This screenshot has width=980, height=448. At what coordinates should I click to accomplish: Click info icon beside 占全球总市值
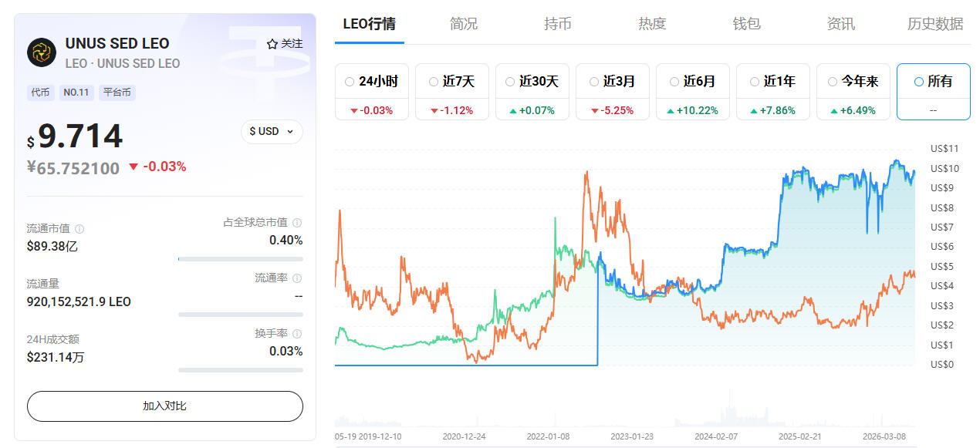[x=297, y=223]
